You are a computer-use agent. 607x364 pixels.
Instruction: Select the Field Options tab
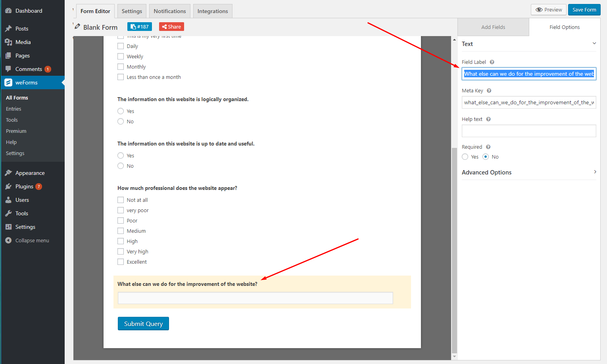[x=565, y=27]
